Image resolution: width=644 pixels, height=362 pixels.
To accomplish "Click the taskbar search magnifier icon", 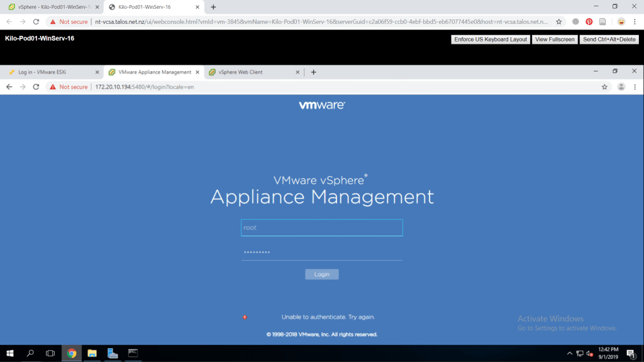I will coord(30,353).
